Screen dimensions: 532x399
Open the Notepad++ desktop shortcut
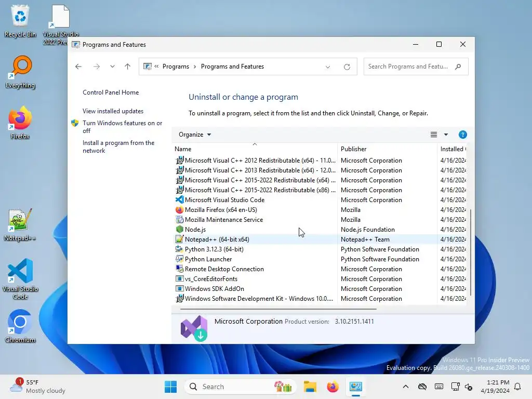[x=20, y=224]
